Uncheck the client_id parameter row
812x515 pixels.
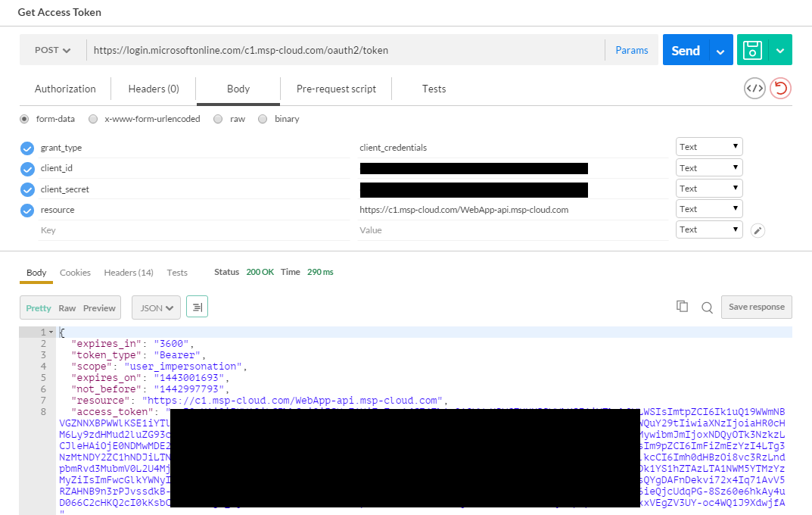coord(27,169)
